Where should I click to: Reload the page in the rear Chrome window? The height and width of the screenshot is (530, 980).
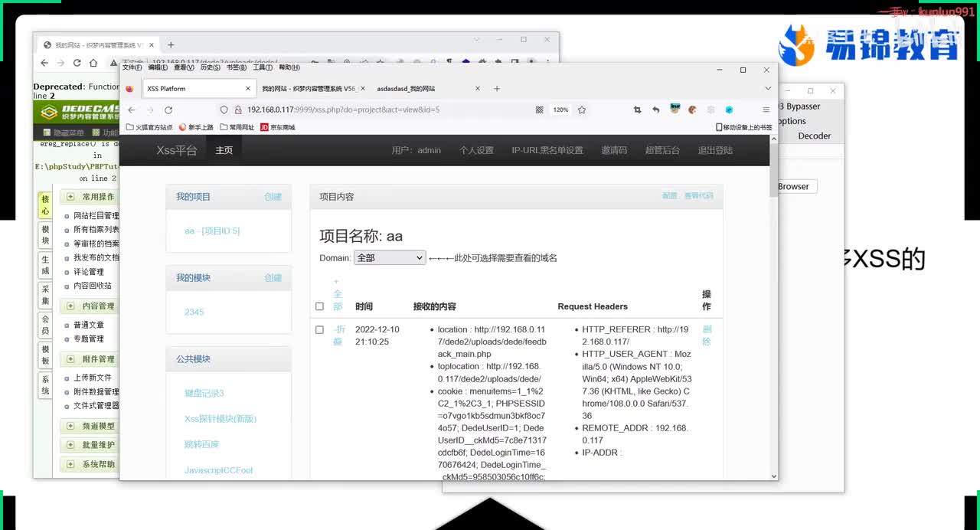point(77,63)
